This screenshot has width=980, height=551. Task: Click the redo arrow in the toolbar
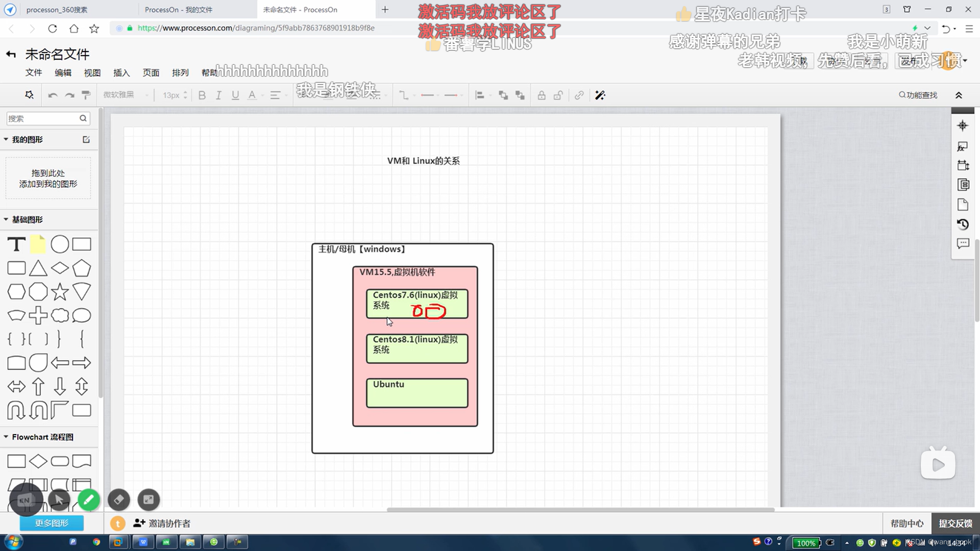(x=69, y=95)
